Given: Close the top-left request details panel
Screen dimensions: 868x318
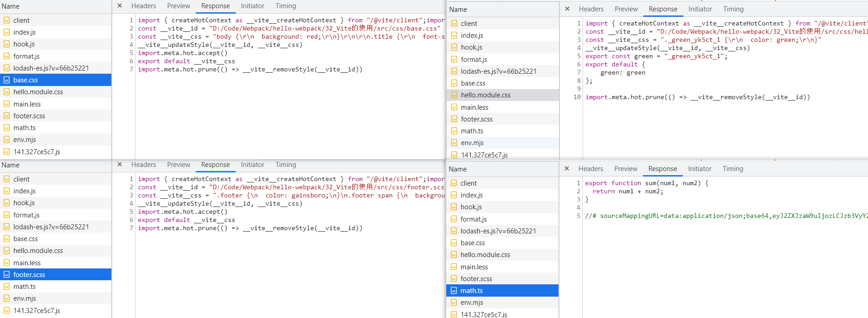Looking at the screenshot, I should pyautogui.click(x=120, y=6).
